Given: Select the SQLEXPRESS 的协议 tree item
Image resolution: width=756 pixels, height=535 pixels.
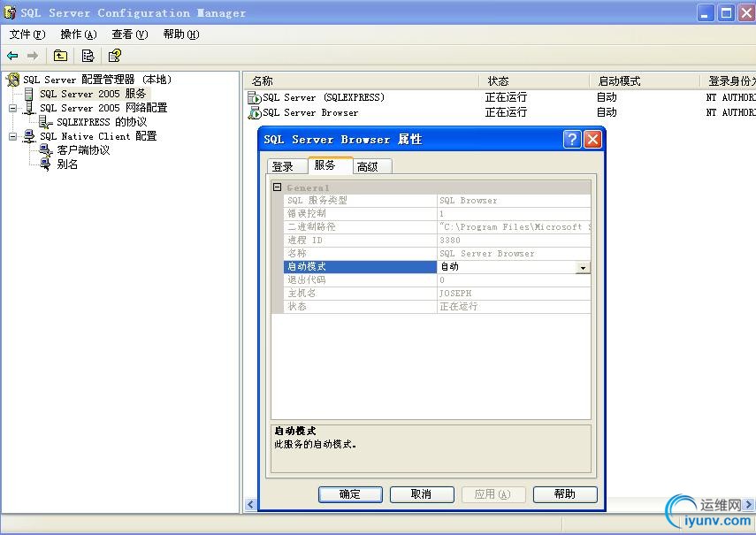Looking at the screenshot, I should click(102, 122).
